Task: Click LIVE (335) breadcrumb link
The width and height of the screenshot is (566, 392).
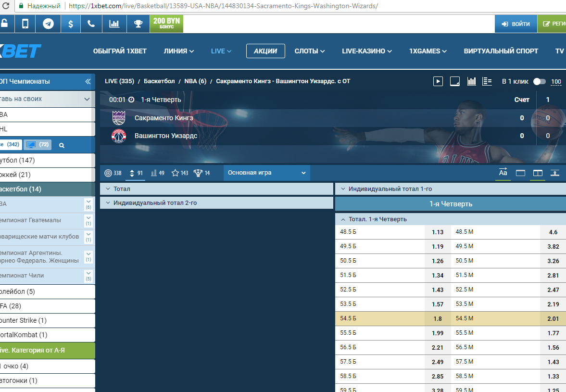Action: (119, 81)
